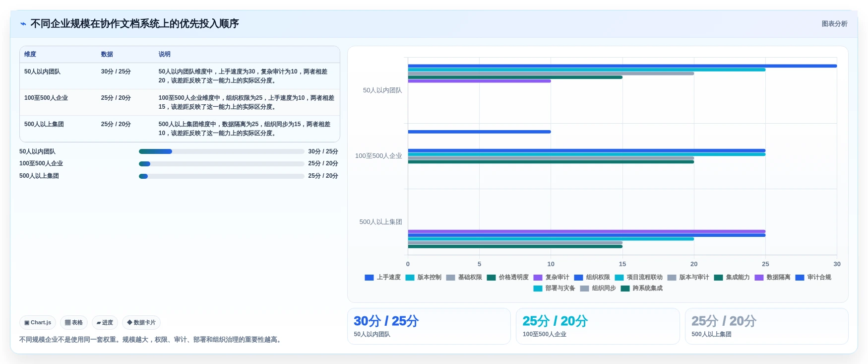Click the 说明 table column header
The image size is (868, 364).
165,54
